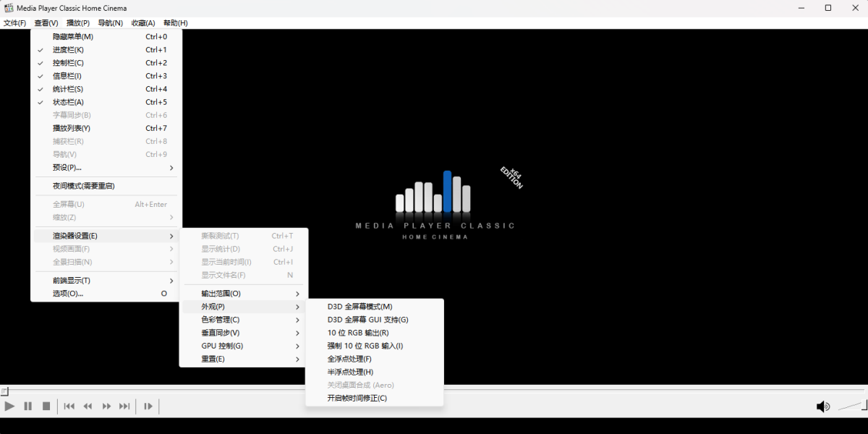This screenshot has width=868, height=434.
Task: Select 隐藏菜单(M) entry
Action: click(x=106, y=37)
